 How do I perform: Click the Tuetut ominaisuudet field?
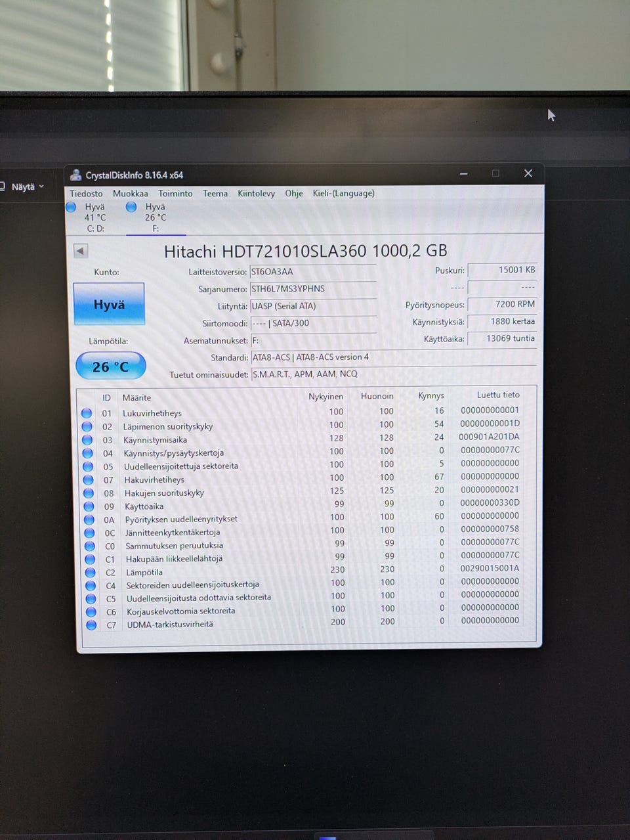[393, 374]
